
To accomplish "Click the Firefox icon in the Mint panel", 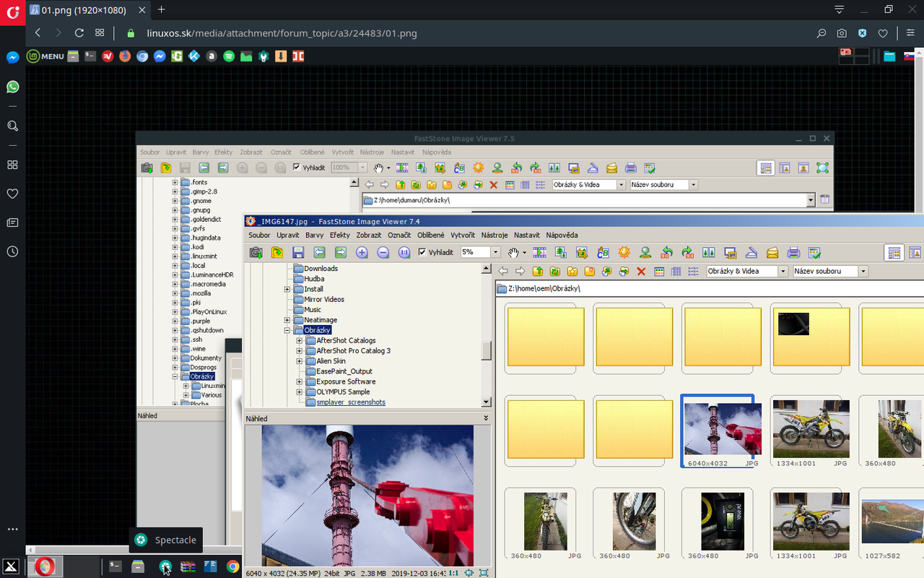I will (125, 56).
